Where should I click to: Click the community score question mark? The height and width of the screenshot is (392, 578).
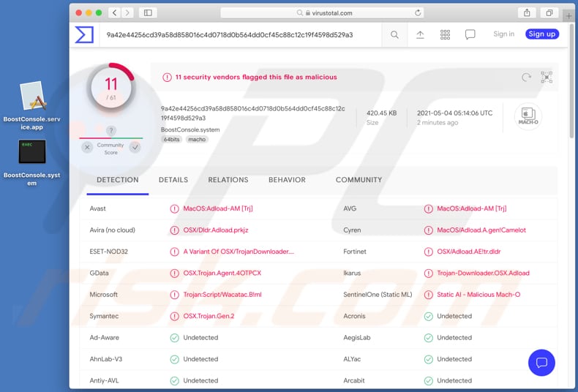pos(111,130)
